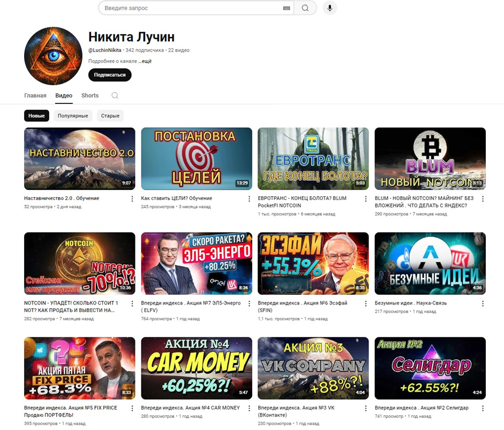Play the Car Money +60,25% thumbnail
Screen dimensions: 504x430
click(x=197, y=368)
